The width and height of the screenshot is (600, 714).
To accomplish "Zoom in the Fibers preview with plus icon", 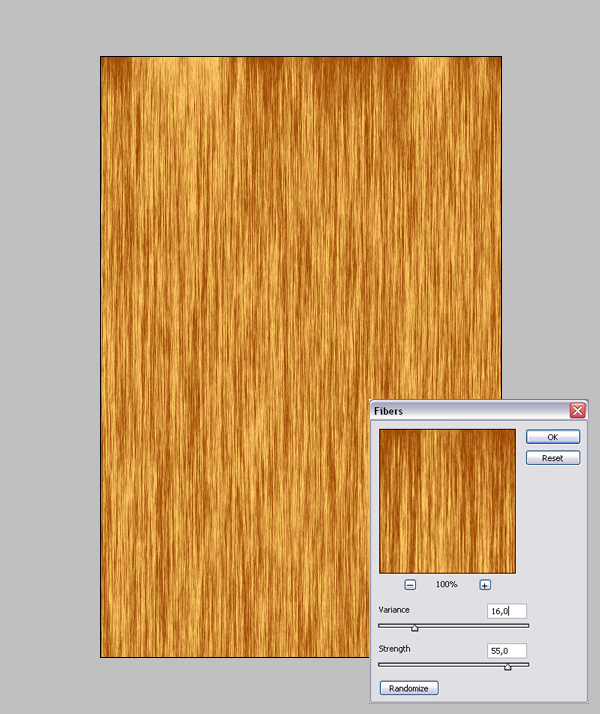I will pyautogui.click(x=485, y=585).
